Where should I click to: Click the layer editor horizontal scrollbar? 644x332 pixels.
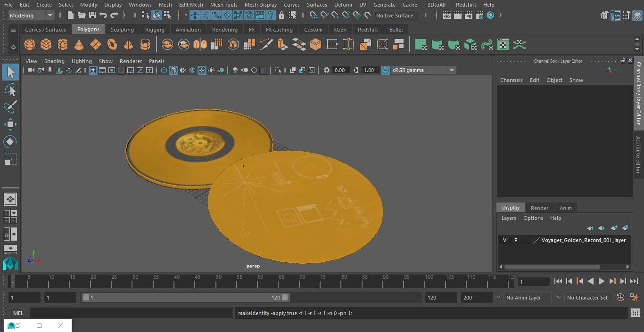(552, 267)
